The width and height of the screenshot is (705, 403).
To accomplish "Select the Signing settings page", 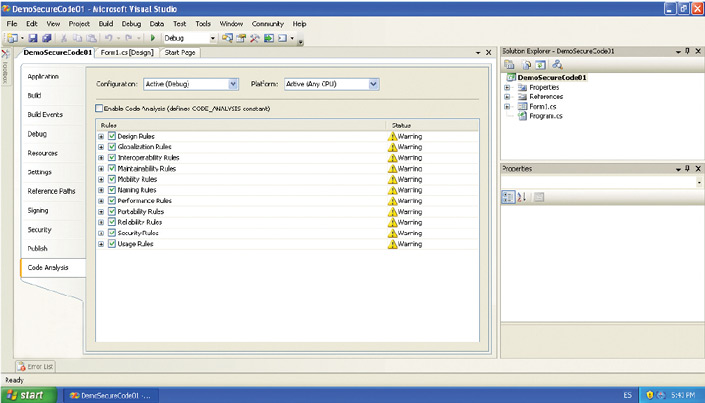I will [x=38, y=210].
